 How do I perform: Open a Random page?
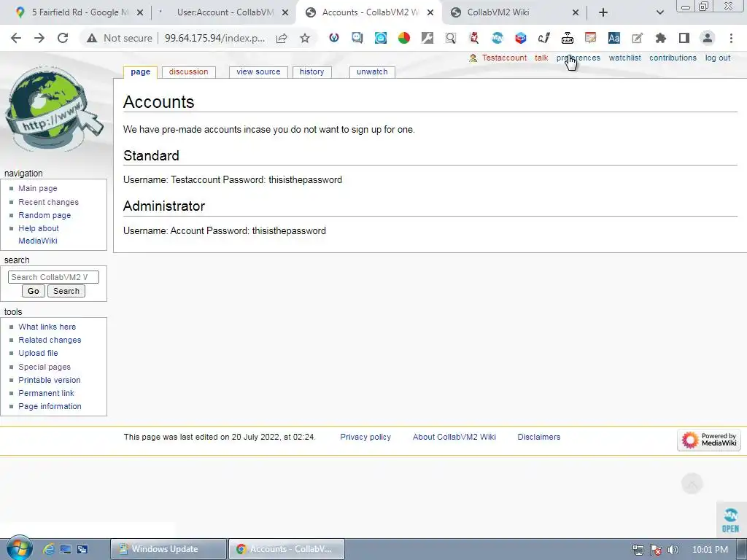[44, 215]
